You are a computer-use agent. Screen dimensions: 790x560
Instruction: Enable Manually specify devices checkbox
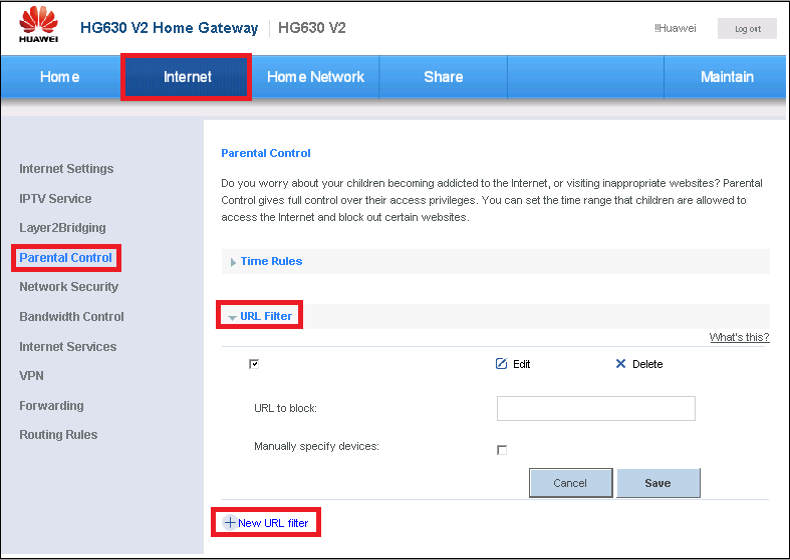point(502,450)
